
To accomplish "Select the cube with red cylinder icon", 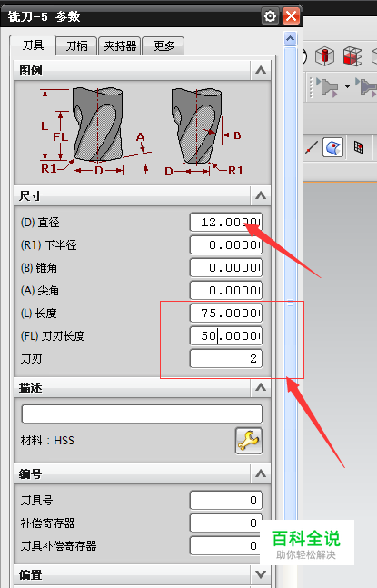I will point(324,56).
